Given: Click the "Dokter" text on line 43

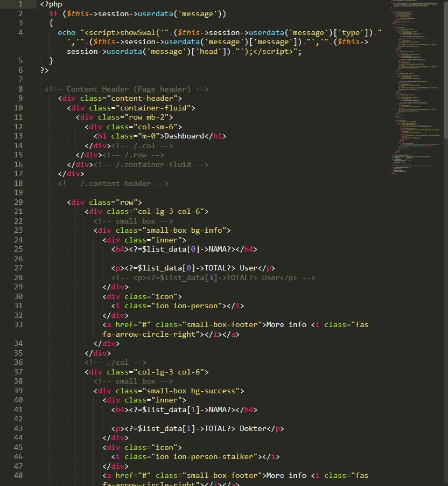Looking at the screenshot, I should (x=253, y=428).
